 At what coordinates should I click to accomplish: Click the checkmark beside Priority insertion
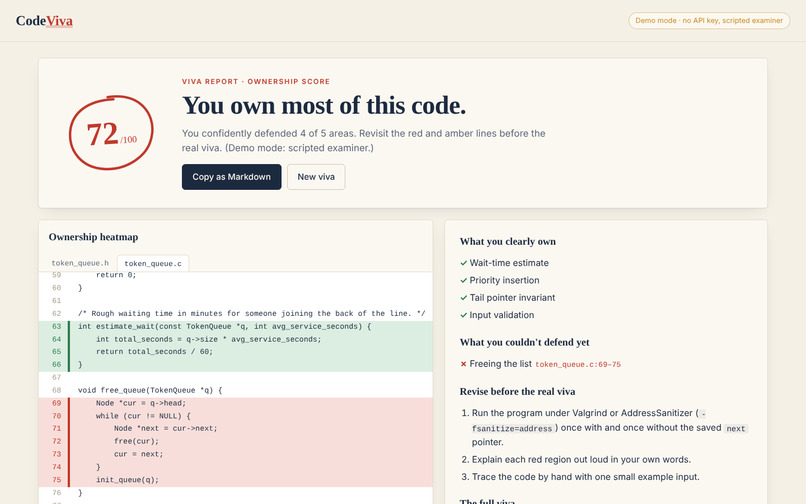[x=464, y=280]
